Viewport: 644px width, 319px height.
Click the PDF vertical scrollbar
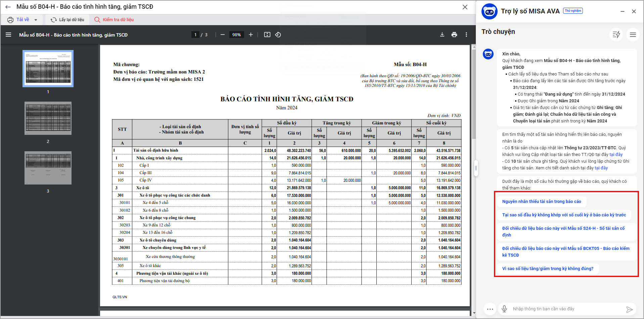(474, 94)
